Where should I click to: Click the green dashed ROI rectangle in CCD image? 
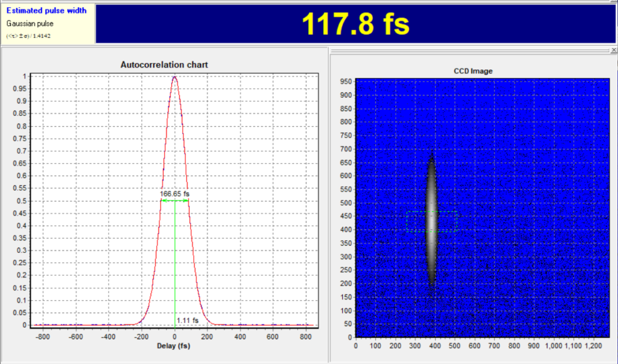432,222
